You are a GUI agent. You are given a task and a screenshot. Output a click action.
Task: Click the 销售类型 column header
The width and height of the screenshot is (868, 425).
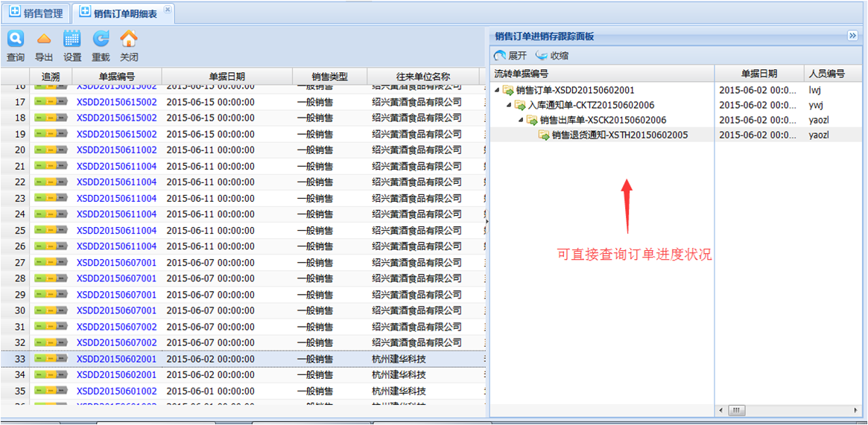point(329,77)
